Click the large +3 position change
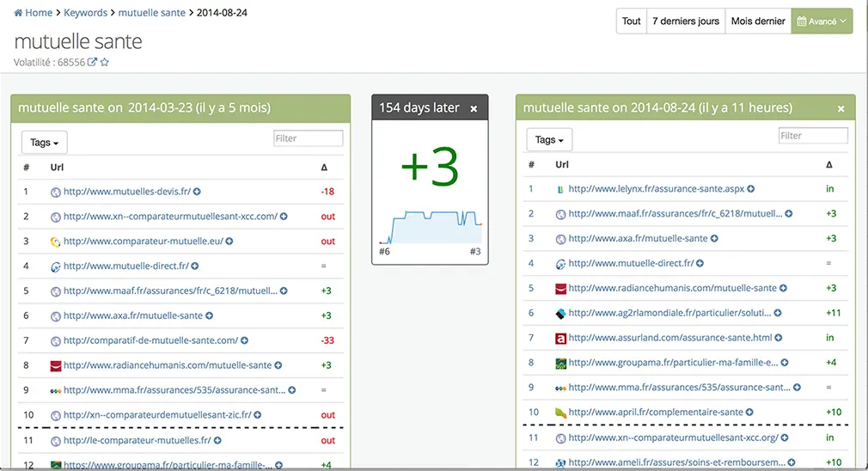Image resolution: width=868 pixels, height=471 pixels. pos(430,167)
